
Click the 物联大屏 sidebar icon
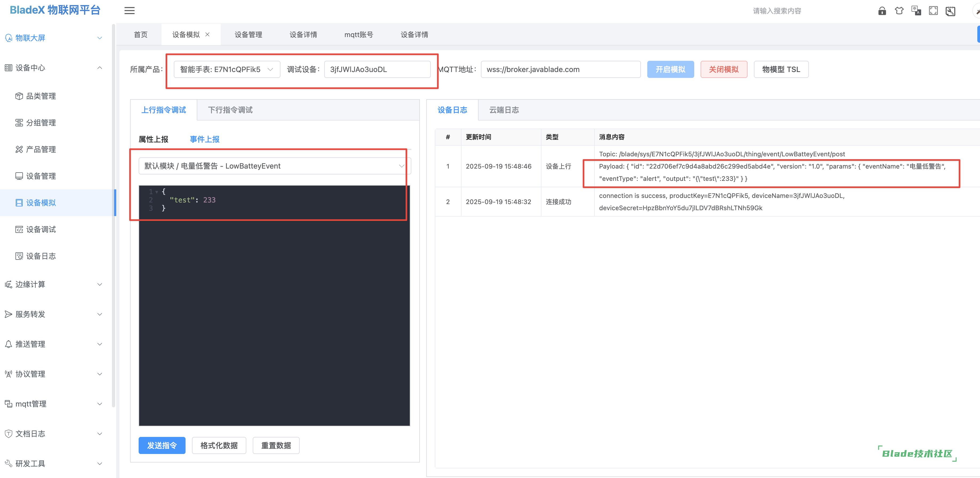coord(8,38)
